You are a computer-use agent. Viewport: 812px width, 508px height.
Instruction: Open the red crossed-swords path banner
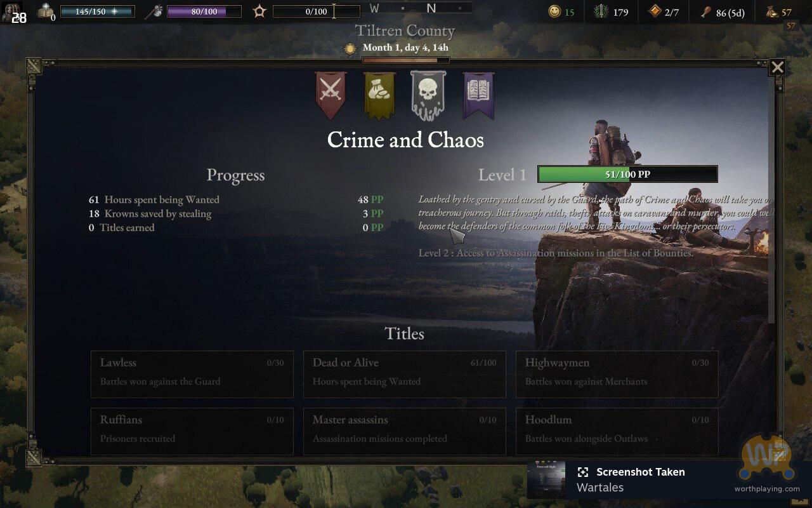(331, 95)
